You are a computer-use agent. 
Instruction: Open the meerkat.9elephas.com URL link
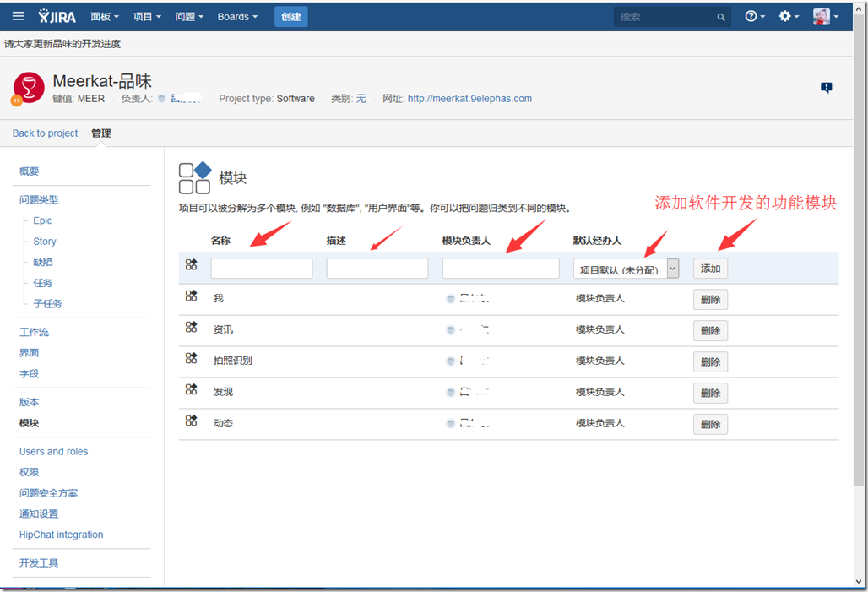point(469,99)
